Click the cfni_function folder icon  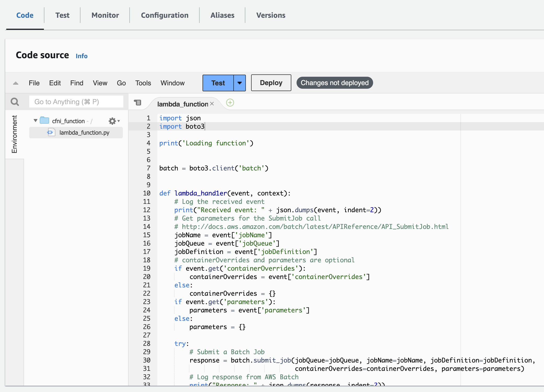(44, 121)
